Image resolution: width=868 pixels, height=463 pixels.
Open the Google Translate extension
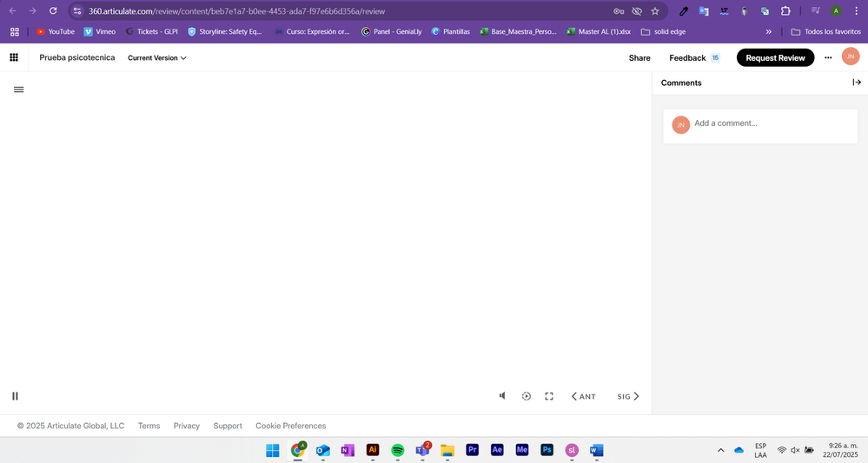(x=704, y=11)
